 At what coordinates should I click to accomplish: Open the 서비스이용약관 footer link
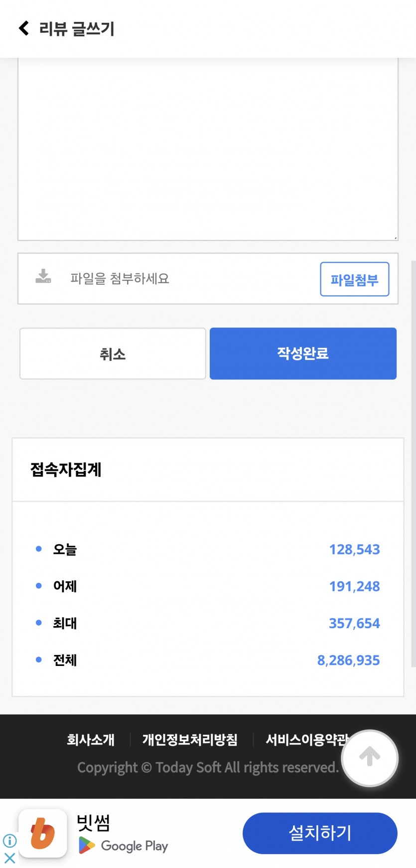pyautogui.click(x=306, y=740)
